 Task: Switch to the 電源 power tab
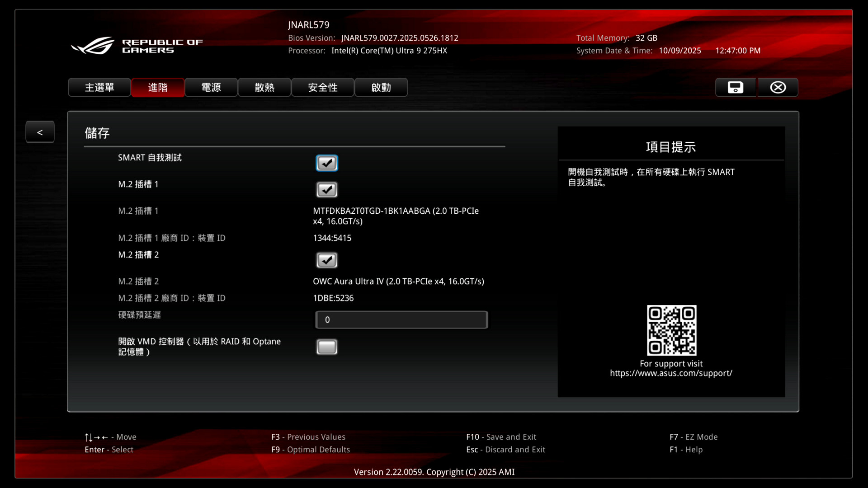click(x=211, y=87)
